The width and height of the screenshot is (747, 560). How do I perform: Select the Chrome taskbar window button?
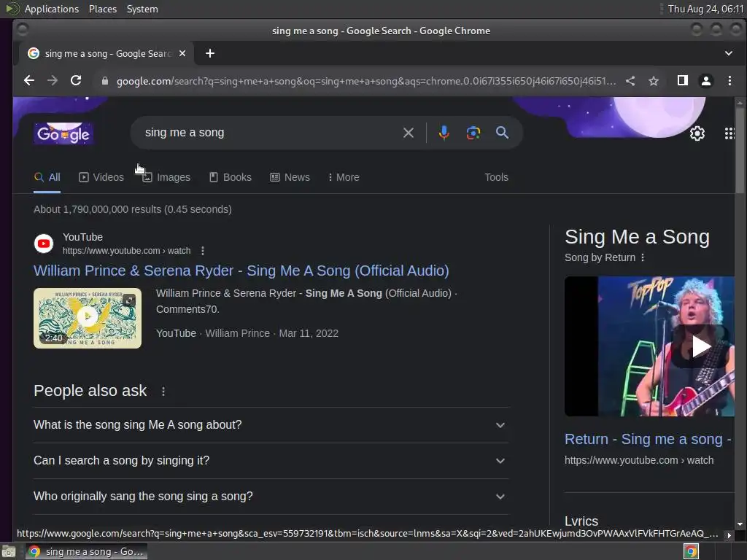point(86,551)
